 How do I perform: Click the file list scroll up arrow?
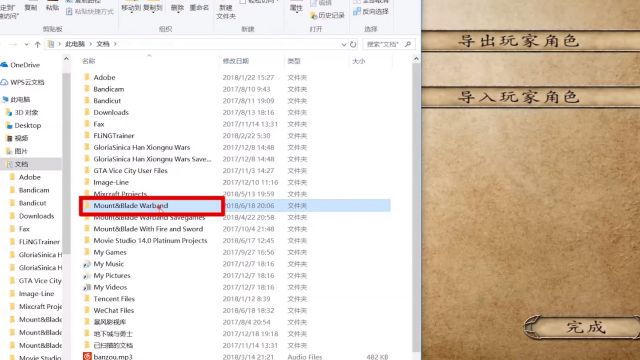[x=416, y=59]
